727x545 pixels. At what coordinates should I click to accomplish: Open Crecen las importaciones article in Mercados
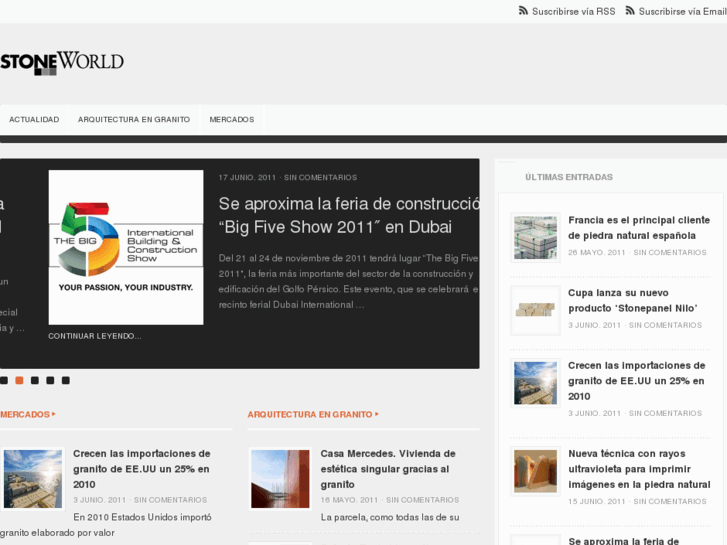pos(142,469)
